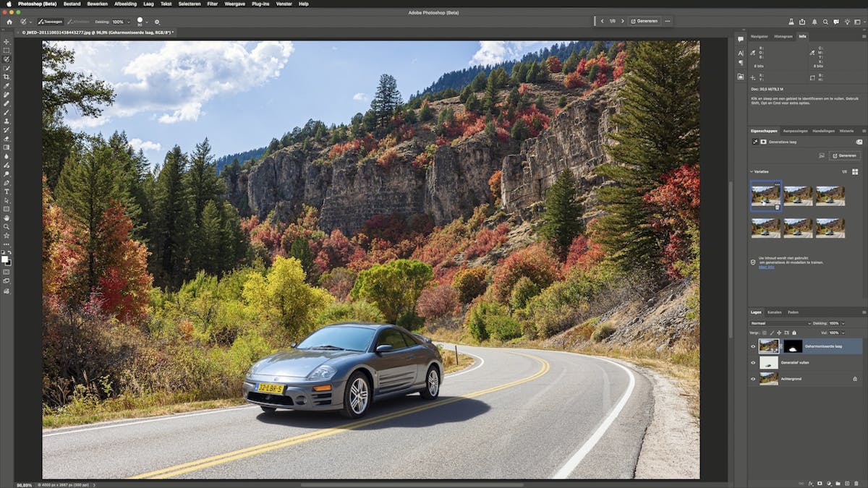
Task: Click the Home icon in options bar
Action: pyautogui.click(x=9, y=22)
